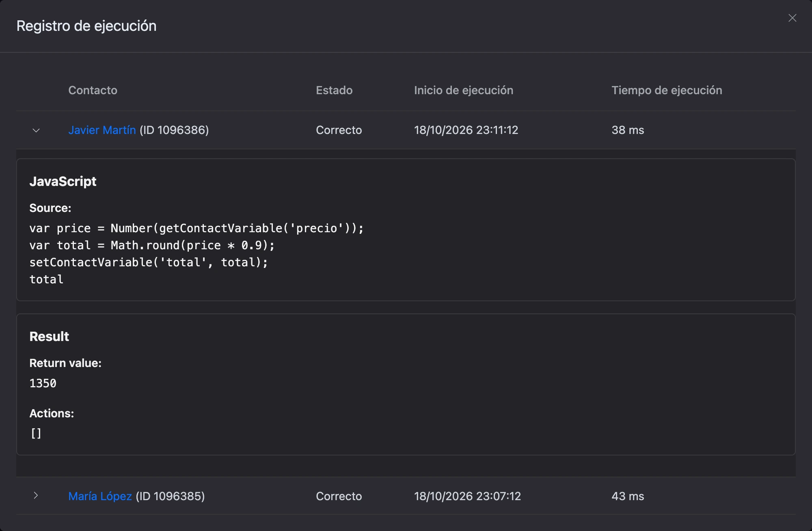Click the return value 1350

point(43,383)
